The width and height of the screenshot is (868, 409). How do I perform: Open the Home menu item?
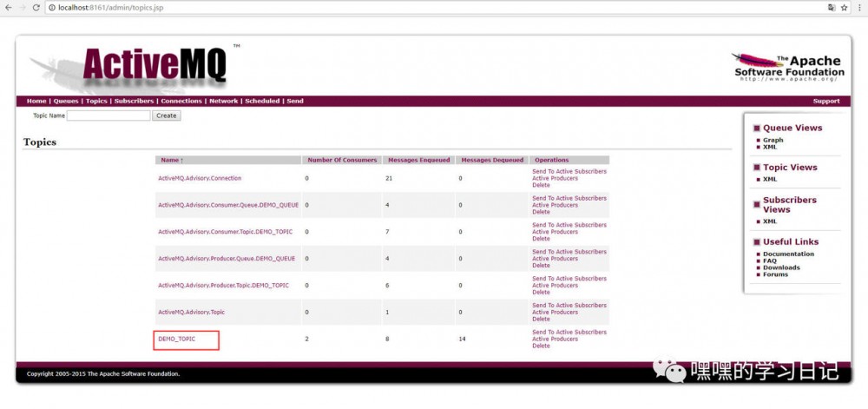click(x=36, y=102)
